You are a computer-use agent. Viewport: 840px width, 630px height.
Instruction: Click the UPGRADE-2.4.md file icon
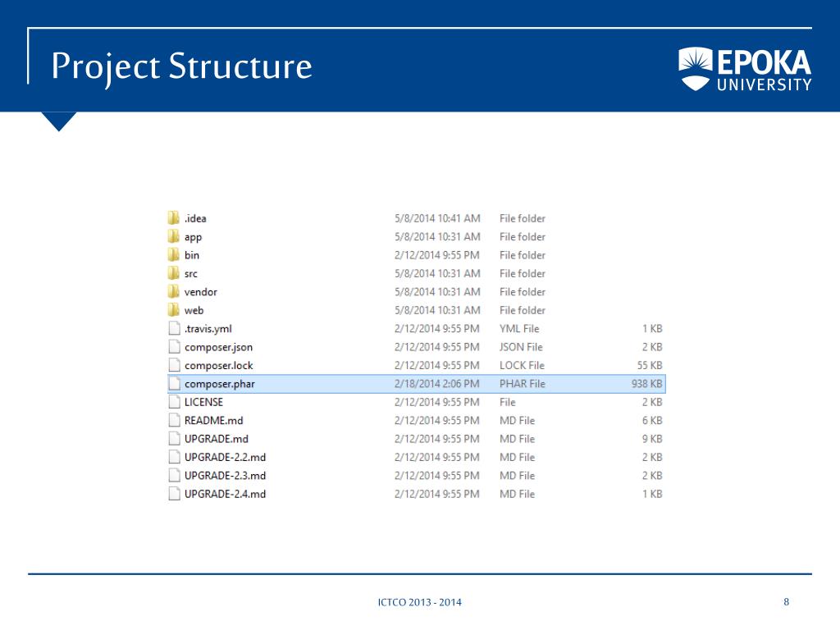174,493
